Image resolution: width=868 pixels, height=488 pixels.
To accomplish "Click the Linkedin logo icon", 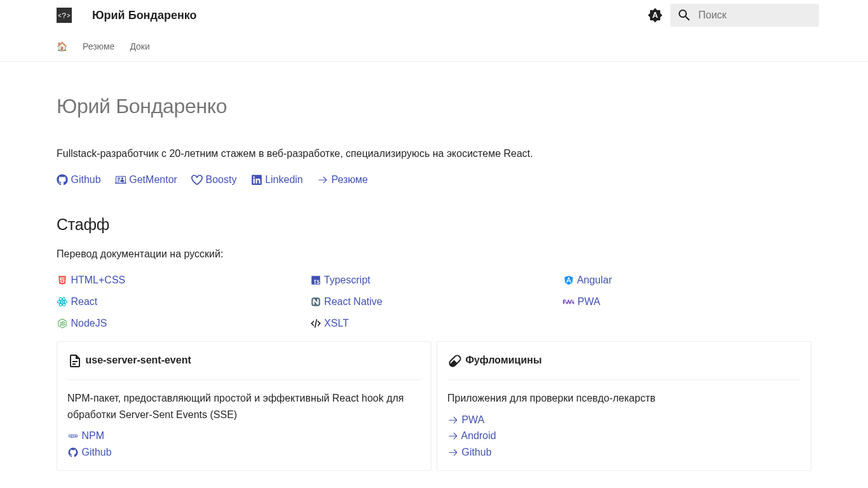I will [257, 180].
